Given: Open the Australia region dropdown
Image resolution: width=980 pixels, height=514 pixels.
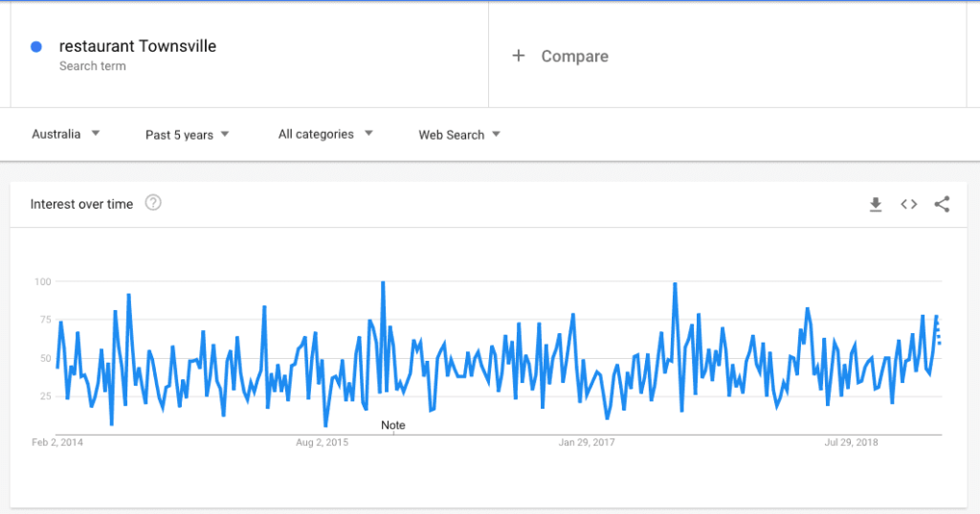Looking at the screenshot, I should pyautogui.click(x=65, y=134).
